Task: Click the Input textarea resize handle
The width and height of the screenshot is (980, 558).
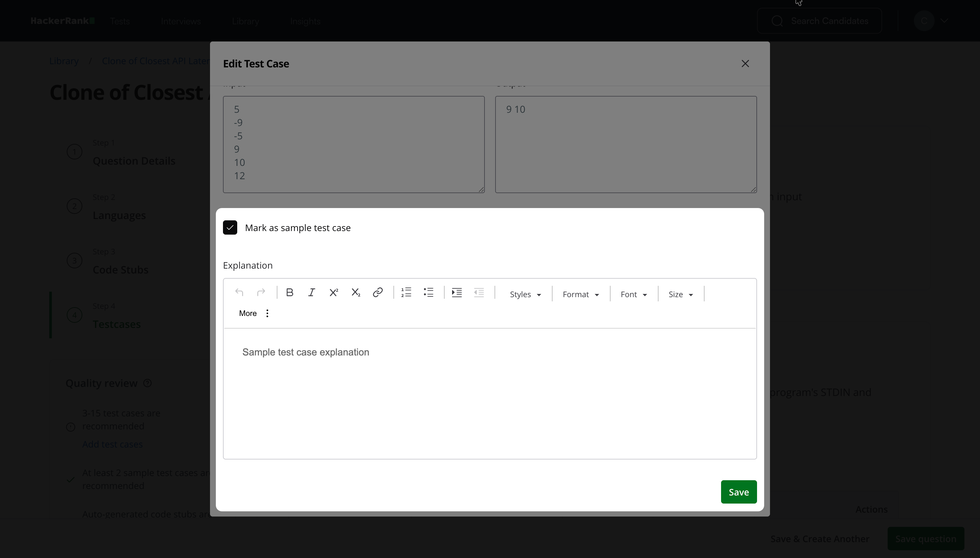Action: tap(481, 190)
